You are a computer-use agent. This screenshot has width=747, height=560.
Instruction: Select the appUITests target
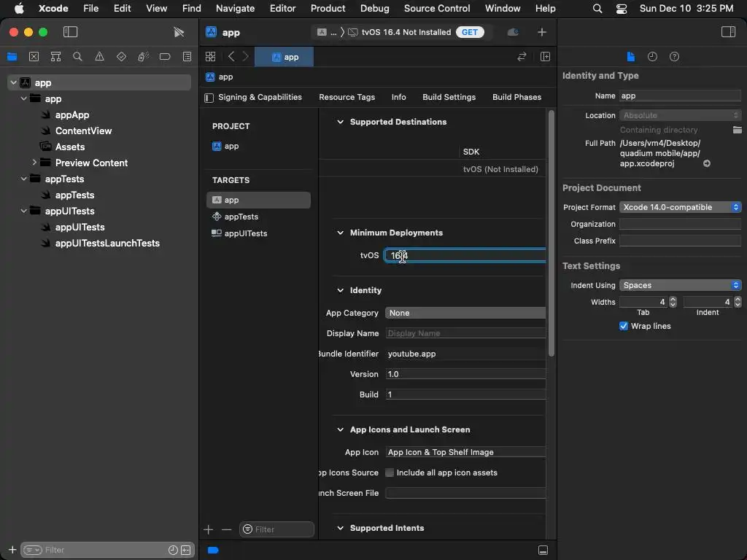pyautogui.click(x=258, y=233)
